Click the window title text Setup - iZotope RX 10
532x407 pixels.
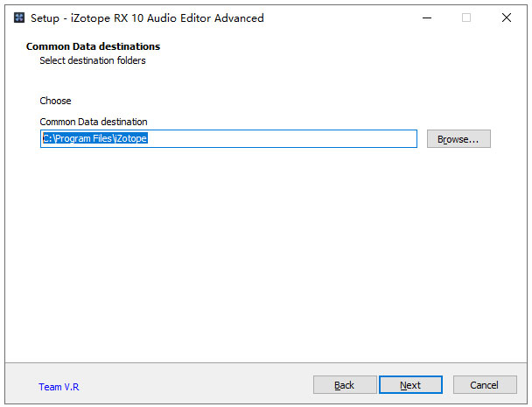tap(147, 18)
